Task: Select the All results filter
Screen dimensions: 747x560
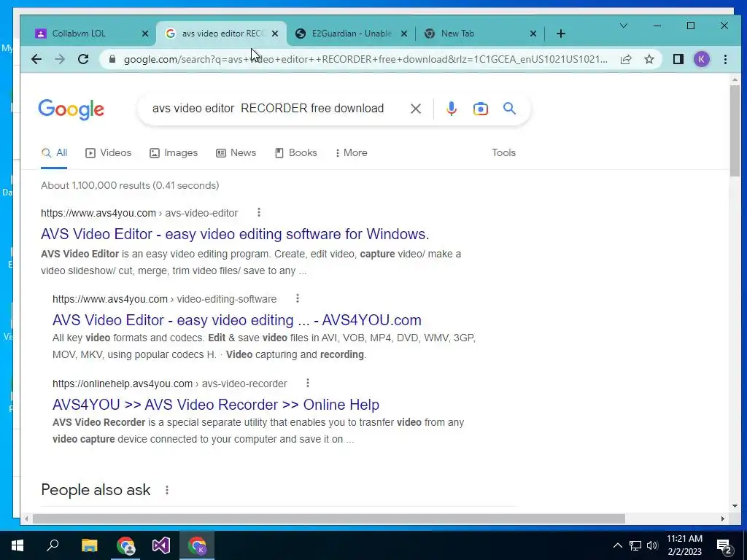Action: tap(54, 153)
